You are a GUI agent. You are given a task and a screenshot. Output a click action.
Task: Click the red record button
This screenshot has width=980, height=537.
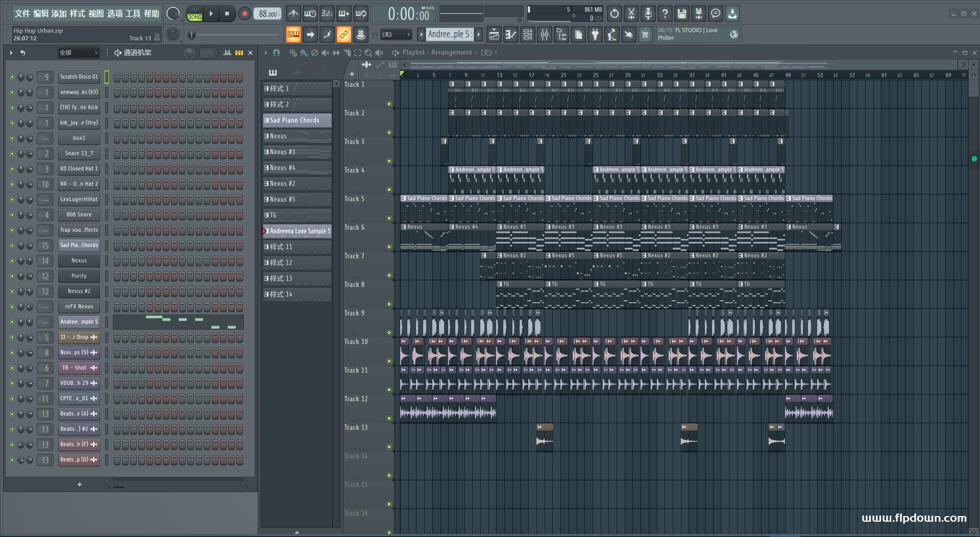click(244, 14)
